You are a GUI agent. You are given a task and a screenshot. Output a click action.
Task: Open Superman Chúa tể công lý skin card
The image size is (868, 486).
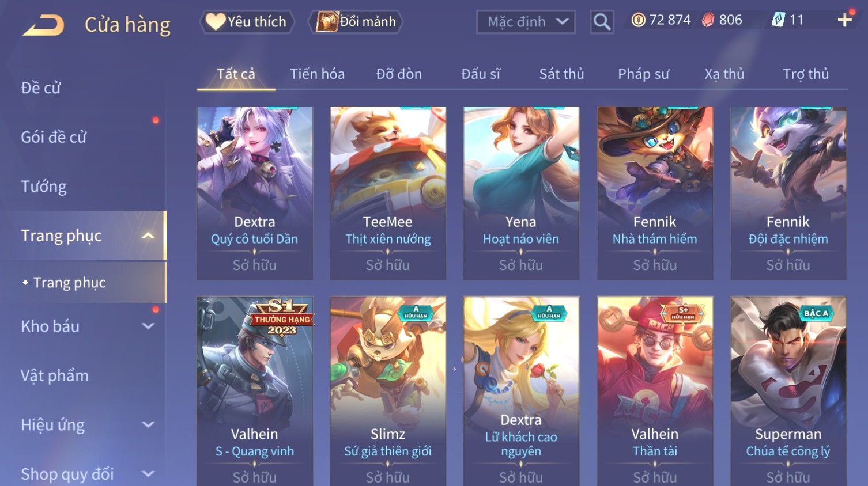click(788, 391)
